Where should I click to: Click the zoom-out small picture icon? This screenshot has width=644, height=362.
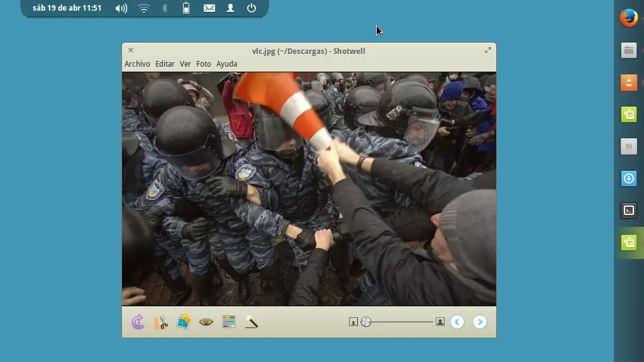pyautogui.click(x=353, y=322)
